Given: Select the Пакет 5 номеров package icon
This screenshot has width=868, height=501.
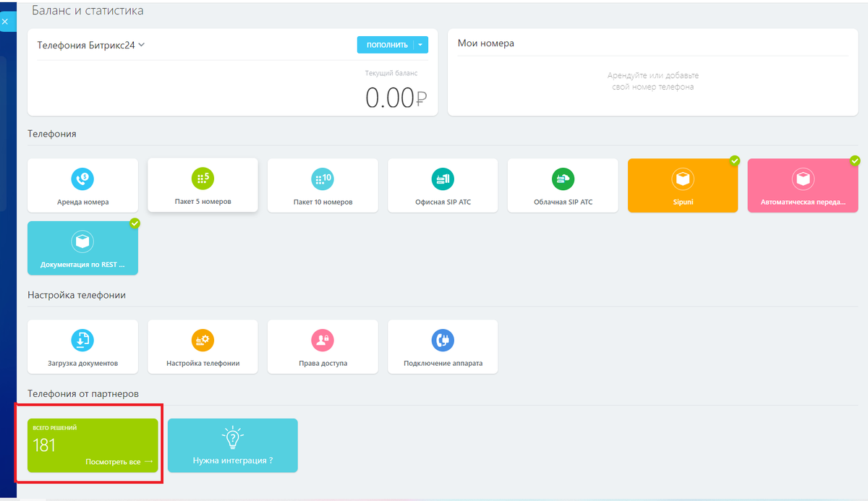Looking at the screenshot, I should pyautogui.click(x=203, y=185).
